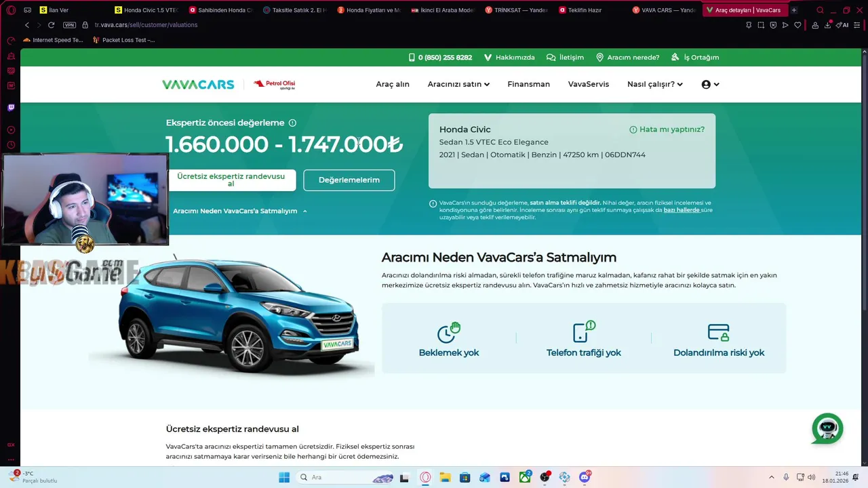Switch to Sahibinden Honda tab

click(220, 10)
